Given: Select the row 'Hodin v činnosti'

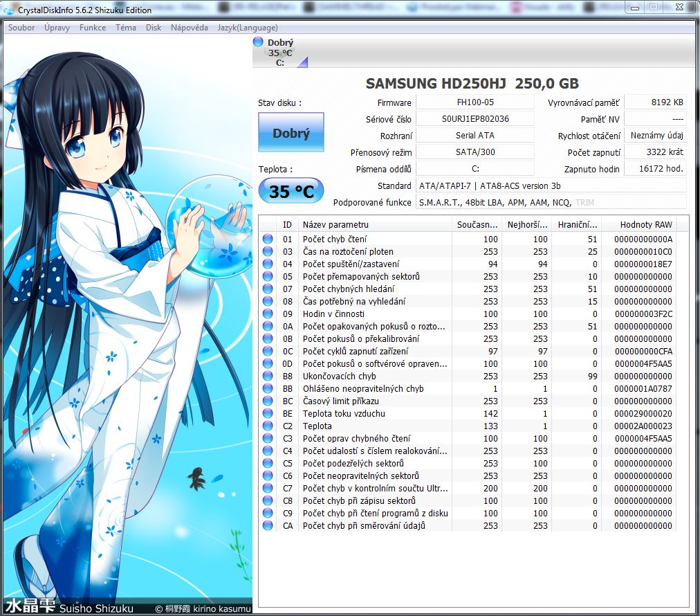Looking at the screenshot, I should [x=468, y=314].
